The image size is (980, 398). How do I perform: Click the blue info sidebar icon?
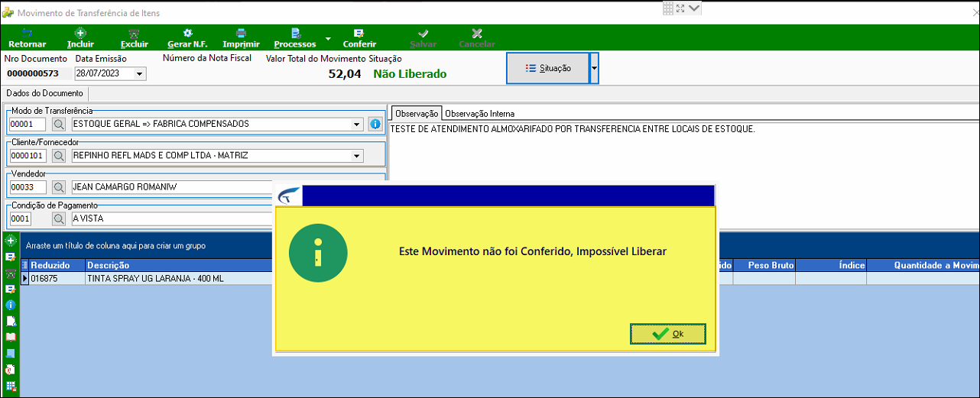[11, 305]
